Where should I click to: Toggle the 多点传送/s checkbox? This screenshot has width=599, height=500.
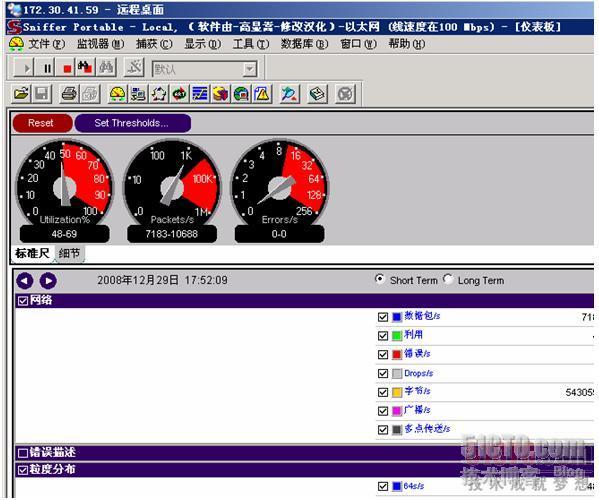pos(383,429)
